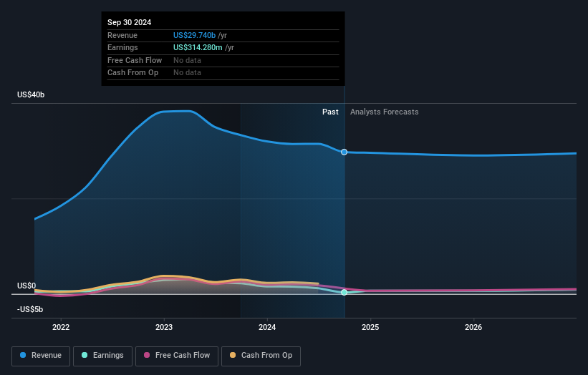This screenshot has height=375, width=588.
Task: Click the Past label
Action: pyautogui.click(x=330, y=112)
